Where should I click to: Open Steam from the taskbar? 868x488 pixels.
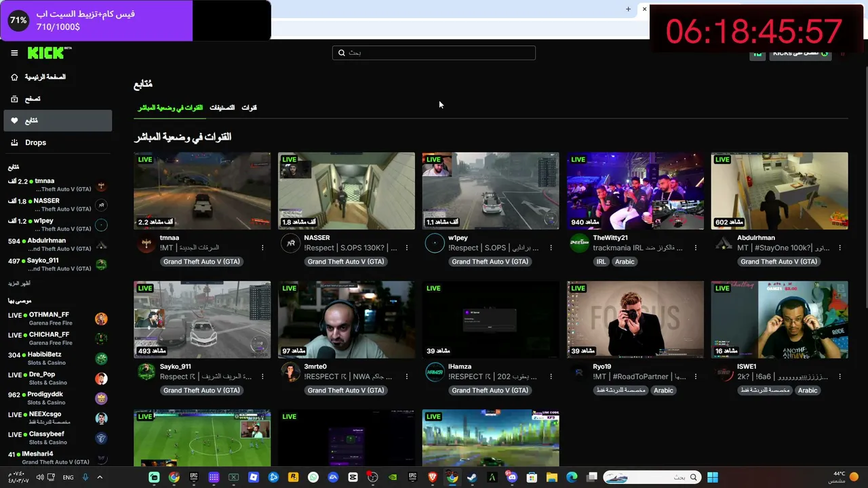472,477
